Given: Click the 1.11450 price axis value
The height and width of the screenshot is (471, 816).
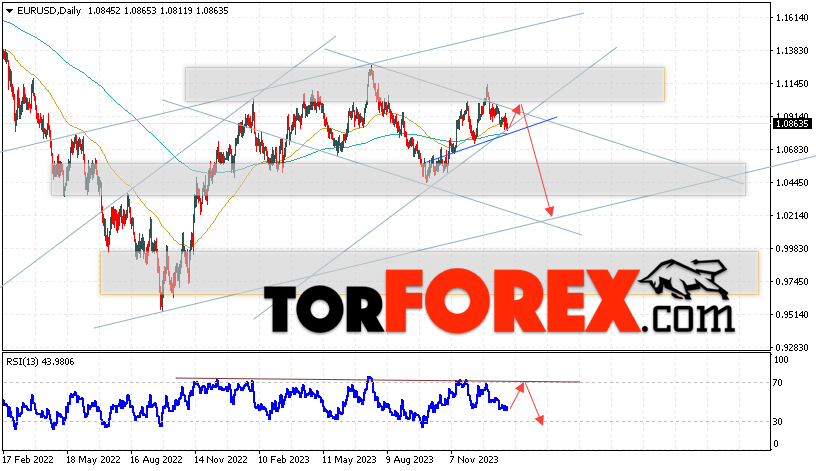Looking at the screenshot, I should coord(792,84).
